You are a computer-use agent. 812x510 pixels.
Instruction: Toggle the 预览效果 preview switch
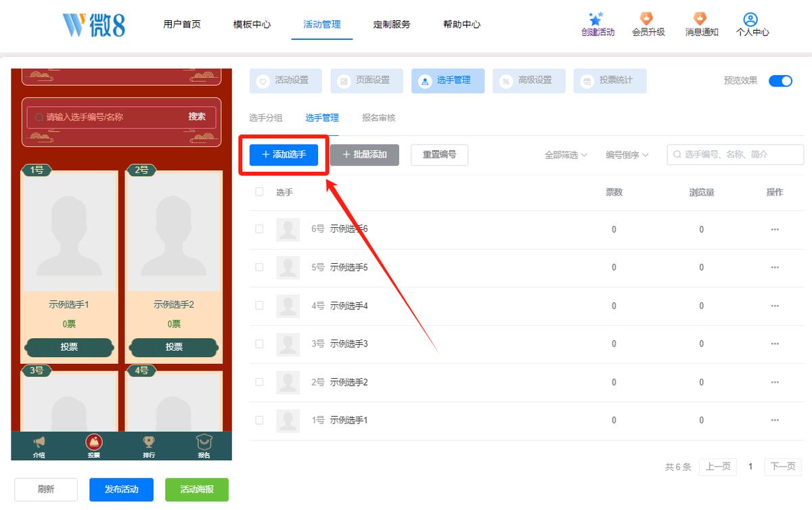tap(780, 80)
